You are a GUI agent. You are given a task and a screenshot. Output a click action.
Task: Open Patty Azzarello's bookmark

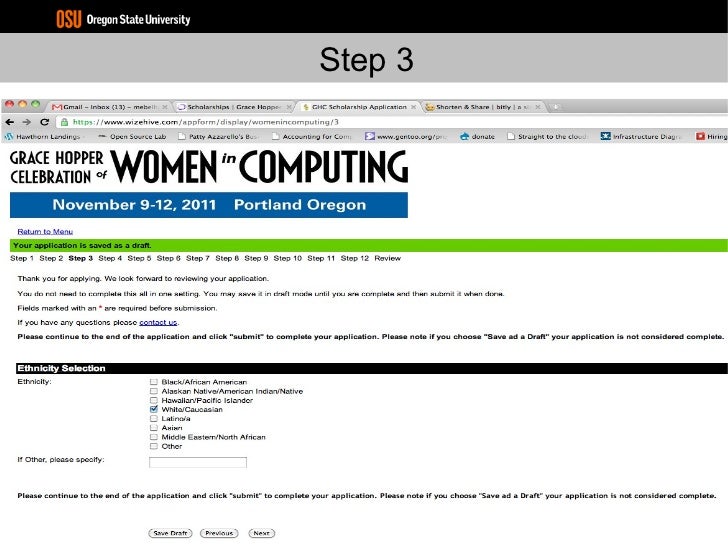(x=218, y=136)
